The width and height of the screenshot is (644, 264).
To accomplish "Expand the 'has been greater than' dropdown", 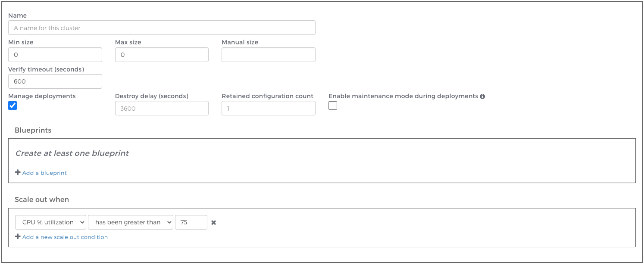I will coord(131,222).
